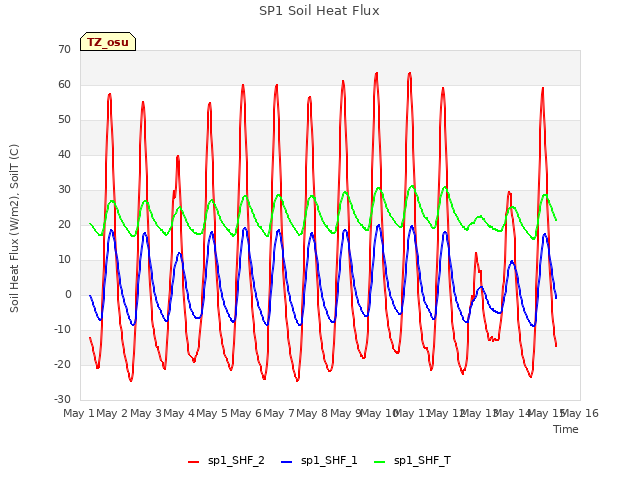
Task: Click the Time x-axis label
Action: 566,429
